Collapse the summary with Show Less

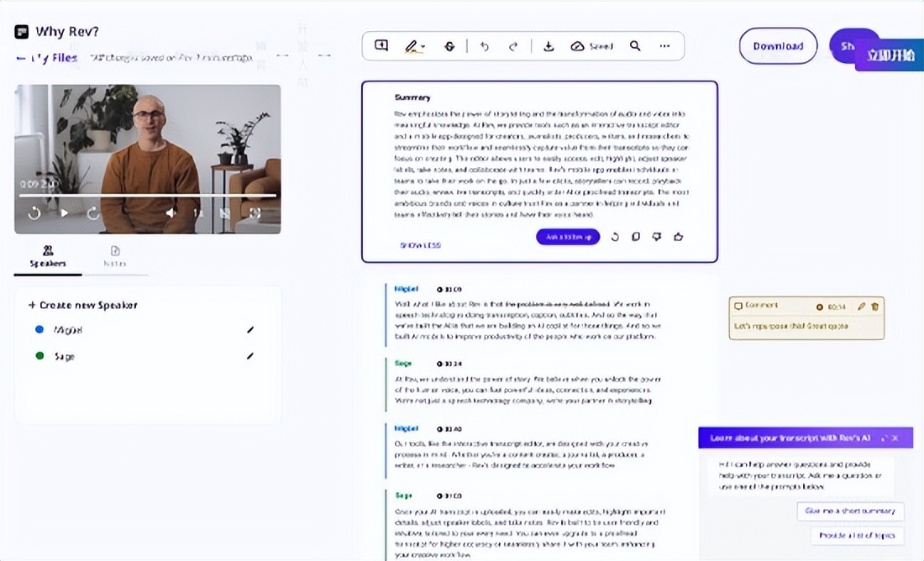[x=420, y=245]
